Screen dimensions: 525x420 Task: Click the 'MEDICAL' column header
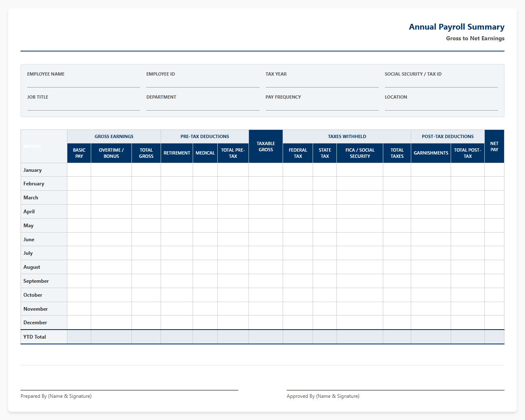[205, 153]
